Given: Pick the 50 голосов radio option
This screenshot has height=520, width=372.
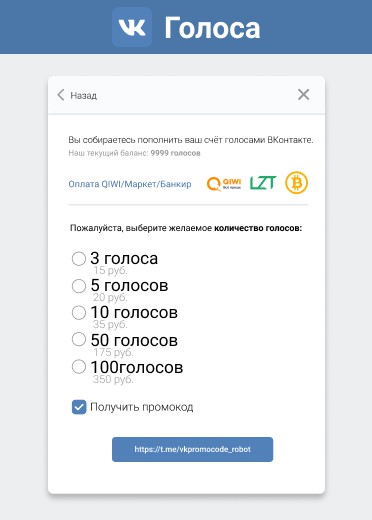Looking at the screenshot, I should coord(79,339).
